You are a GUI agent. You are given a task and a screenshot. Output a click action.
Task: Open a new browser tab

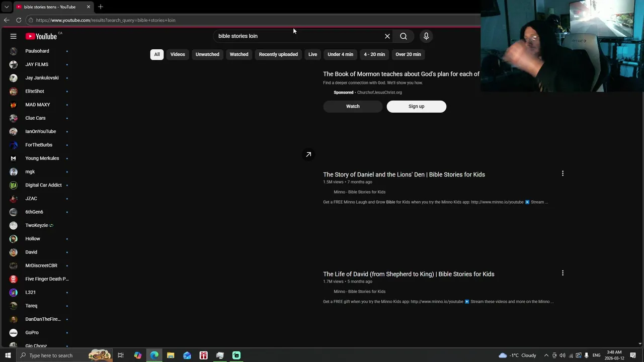[101, 7]
